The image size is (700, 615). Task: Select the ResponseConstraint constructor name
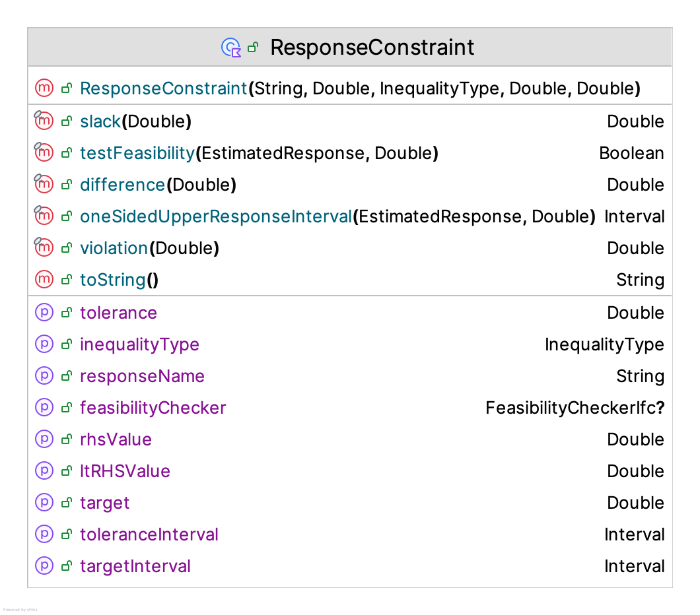coord(163,88)
